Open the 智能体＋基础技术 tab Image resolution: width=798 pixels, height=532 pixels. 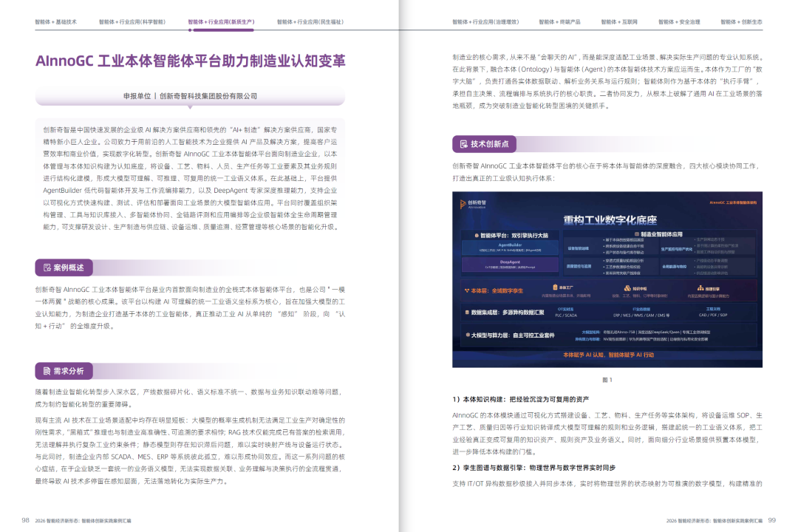point(55,22)
